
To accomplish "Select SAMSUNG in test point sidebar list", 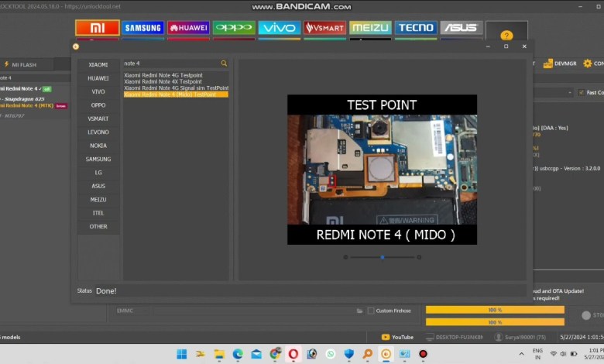I will (98, 159).
